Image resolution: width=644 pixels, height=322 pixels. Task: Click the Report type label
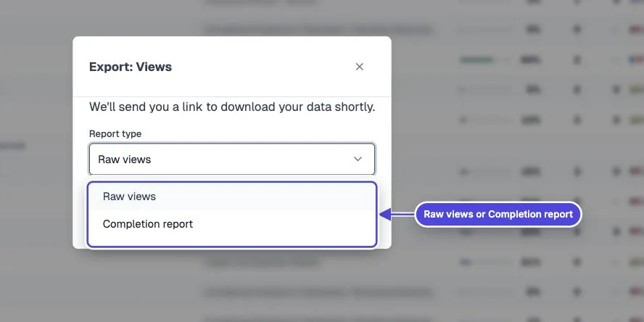click(x=115, y=134)
